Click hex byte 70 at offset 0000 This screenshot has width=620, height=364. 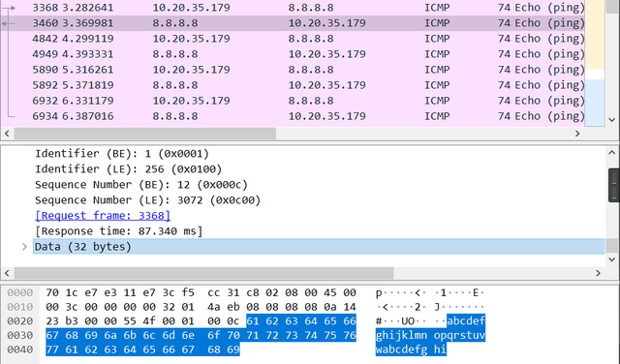(52, 293)
